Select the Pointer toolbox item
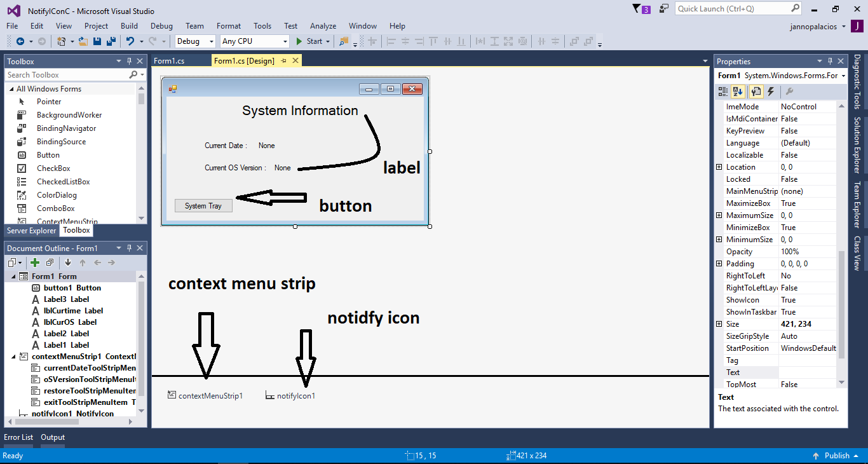The image size is (868, 464). (49, 102)
